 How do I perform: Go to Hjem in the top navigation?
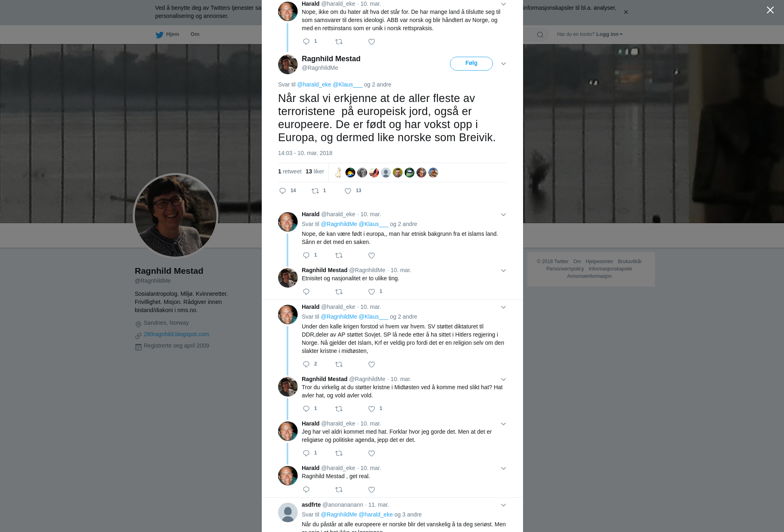pyautogui.click(x=172, y=34)
